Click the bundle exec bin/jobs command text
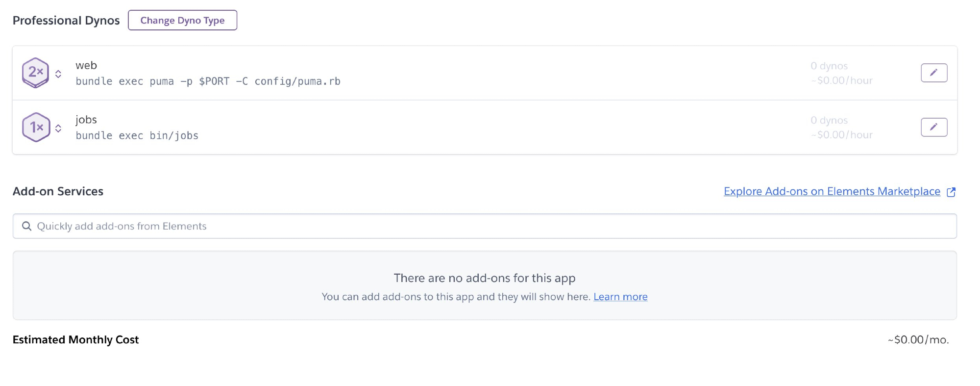 pyautogui.click(x=137, y=136)
